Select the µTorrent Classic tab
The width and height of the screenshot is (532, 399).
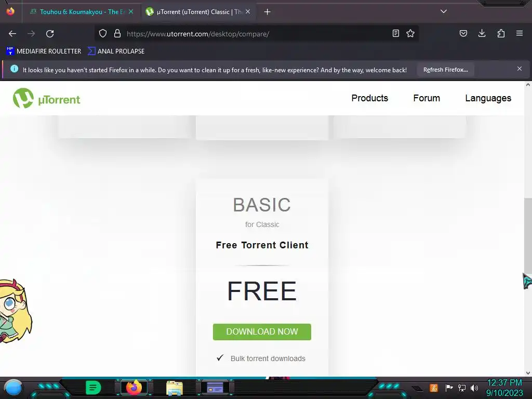tap(198, 12)
